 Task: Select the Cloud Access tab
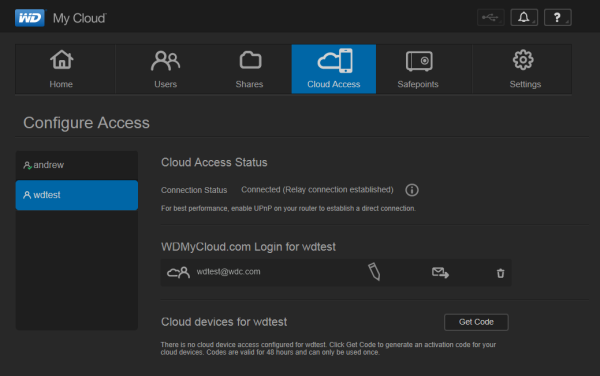pos(334,69)
